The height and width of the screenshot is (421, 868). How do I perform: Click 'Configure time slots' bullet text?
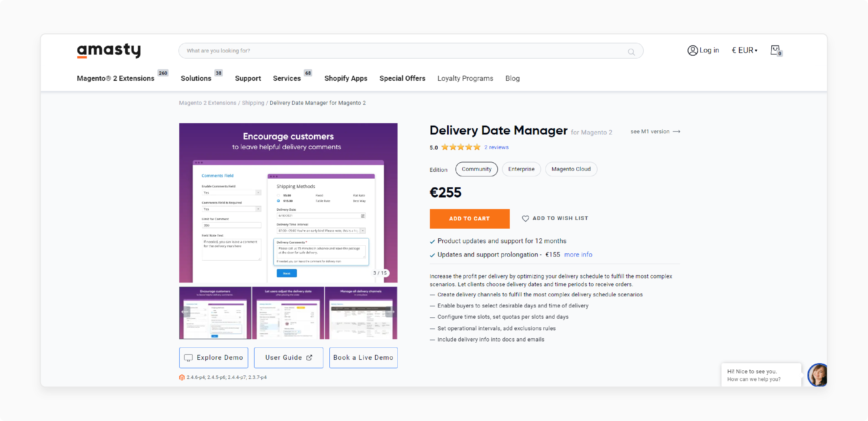(x=503, y=317)
